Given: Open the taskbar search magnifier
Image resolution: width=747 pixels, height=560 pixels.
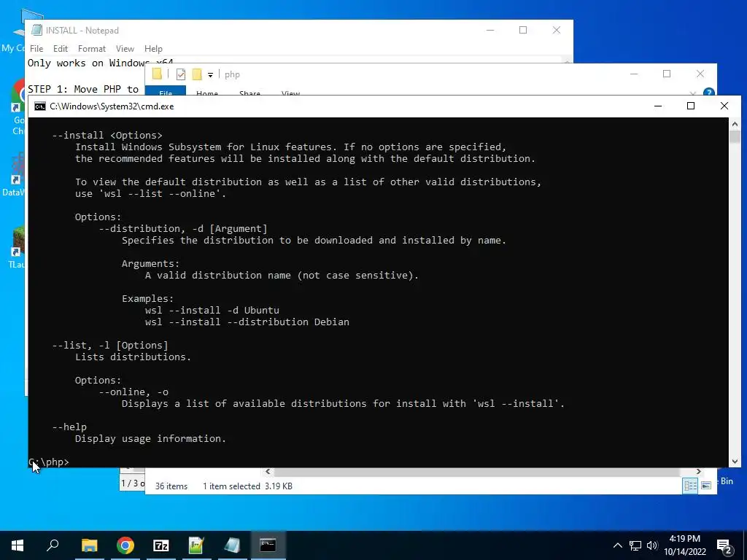Looking at the screenshot, I should pyautogui.click(x=53, y=545).
